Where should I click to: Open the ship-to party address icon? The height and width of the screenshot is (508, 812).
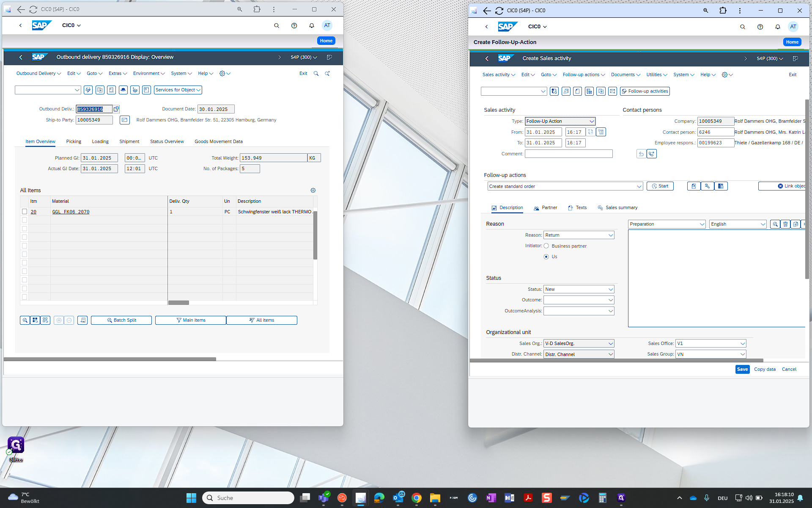click(x=124, y=120)
